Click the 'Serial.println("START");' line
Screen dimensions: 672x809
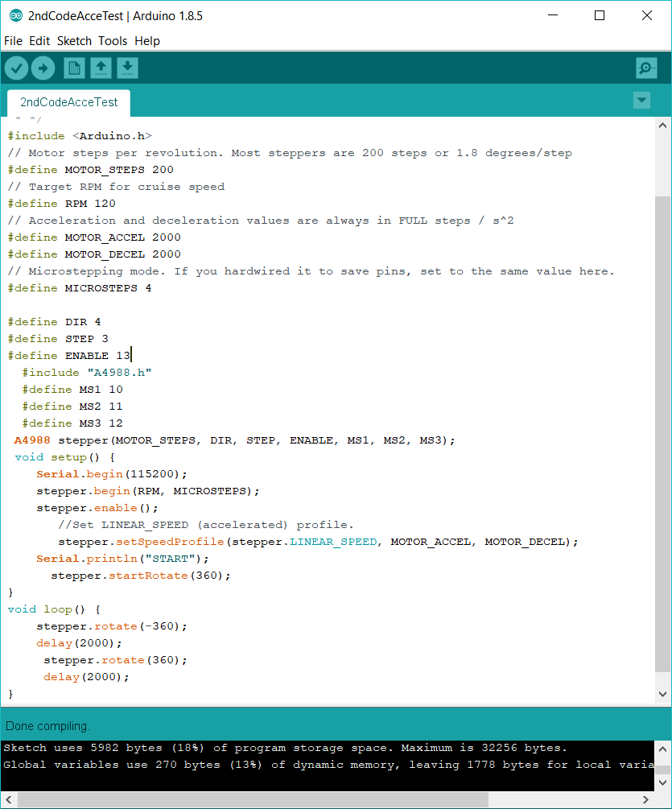pos(123,559)
